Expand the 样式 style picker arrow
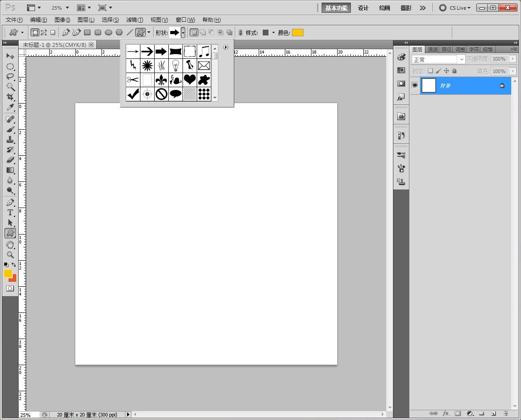This screenshot has height=420, width=521. point(273,33)
